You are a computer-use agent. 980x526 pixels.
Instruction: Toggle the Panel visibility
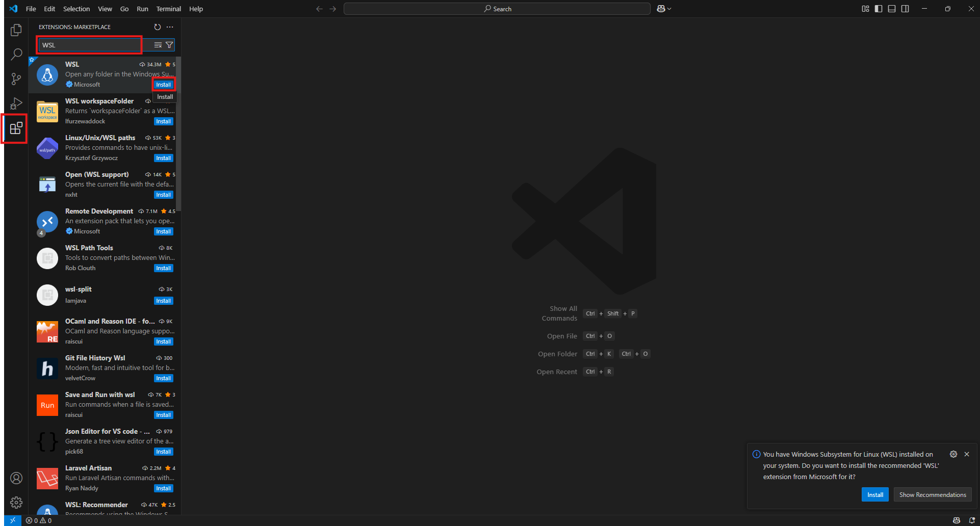tap(891, 9)
